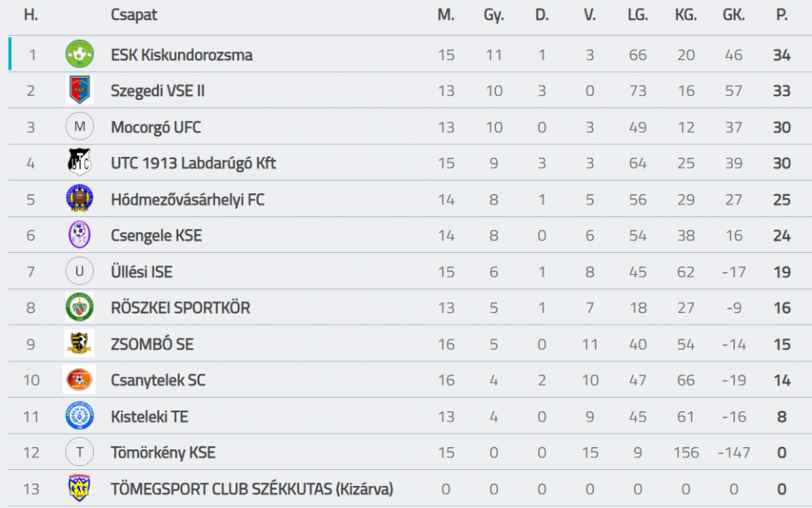Click the RÖSZKEI SPORTKÖR team badge
812x508 pixels.
coord(79,307)
